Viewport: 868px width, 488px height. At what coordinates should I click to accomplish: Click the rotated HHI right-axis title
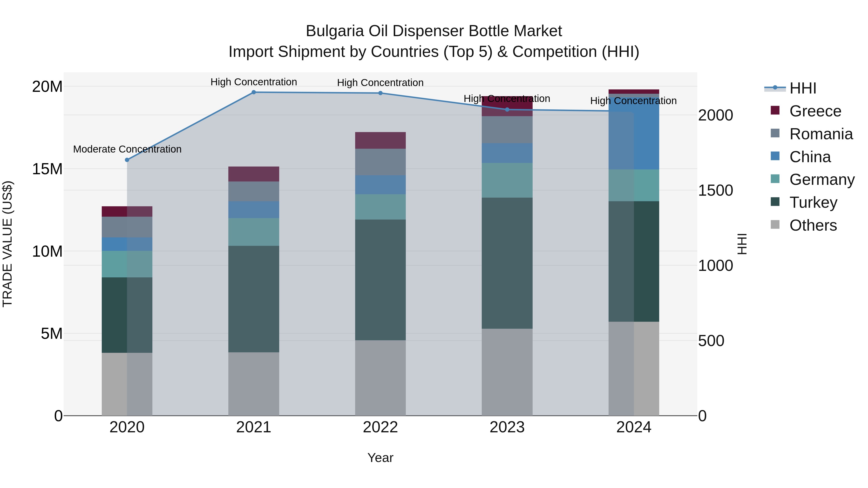click(742, 244)
